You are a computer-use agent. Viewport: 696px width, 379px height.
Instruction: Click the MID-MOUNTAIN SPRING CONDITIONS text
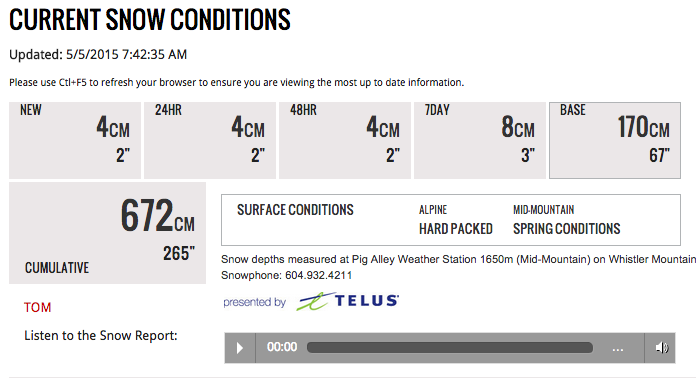(x=566, y=220)
